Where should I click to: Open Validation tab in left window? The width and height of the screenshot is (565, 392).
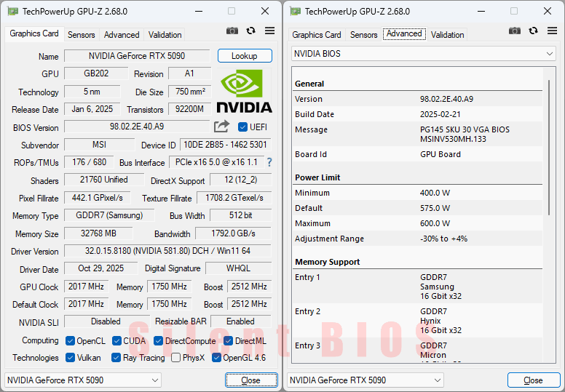(165, 35)
